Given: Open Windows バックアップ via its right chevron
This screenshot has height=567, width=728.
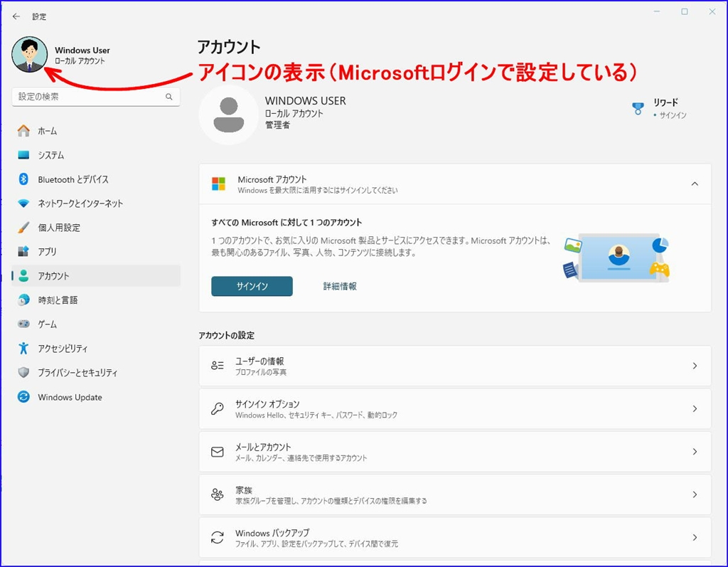Looking at the screenshot, I should point(695,537).
